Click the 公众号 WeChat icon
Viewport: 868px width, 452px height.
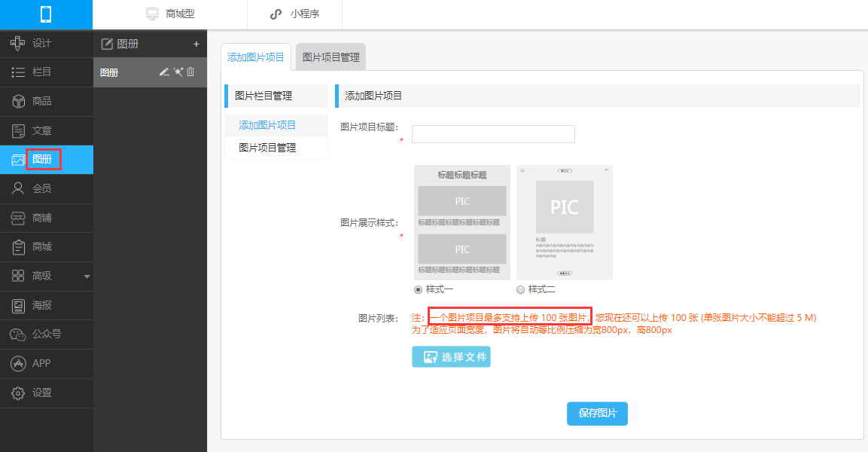click(x=18, y=334)
